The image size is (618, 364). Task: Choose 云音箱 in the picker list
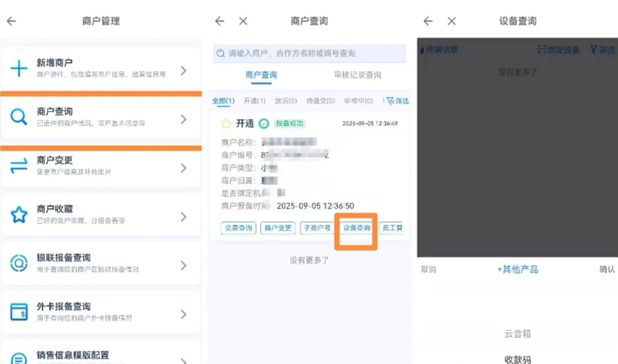point(517,334)
